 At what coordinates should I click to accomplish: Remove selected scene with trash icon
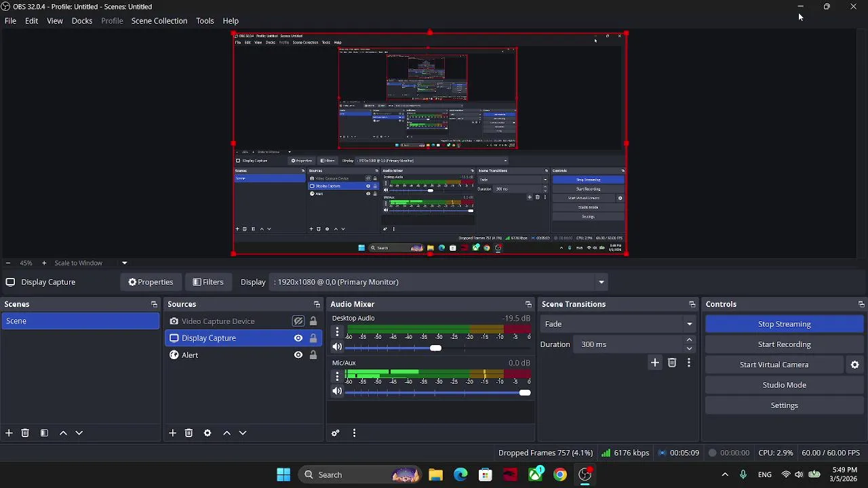25,433
